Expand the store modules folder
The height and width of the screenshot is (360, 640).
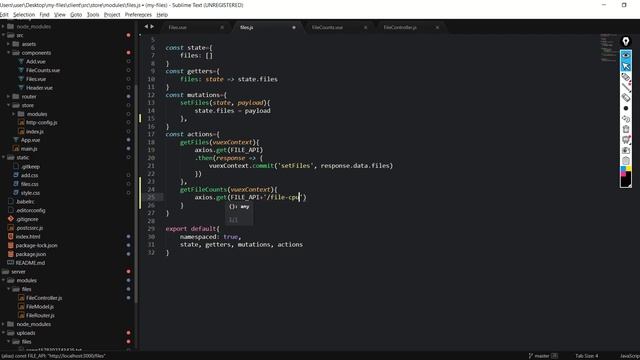(13, 114)
